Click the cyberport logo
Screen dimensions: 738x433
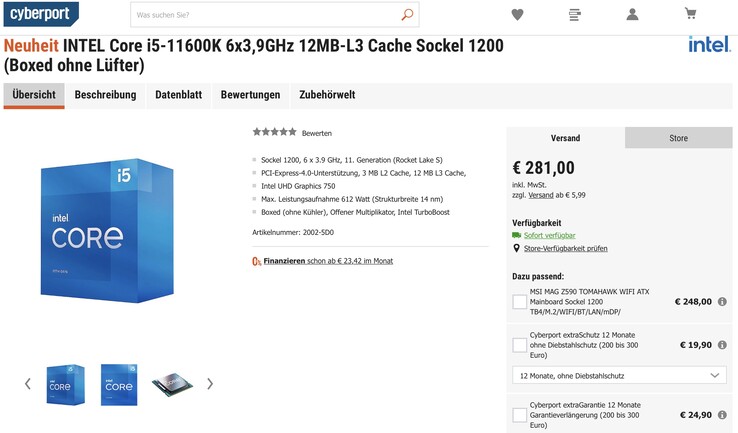tap(41, 14)
